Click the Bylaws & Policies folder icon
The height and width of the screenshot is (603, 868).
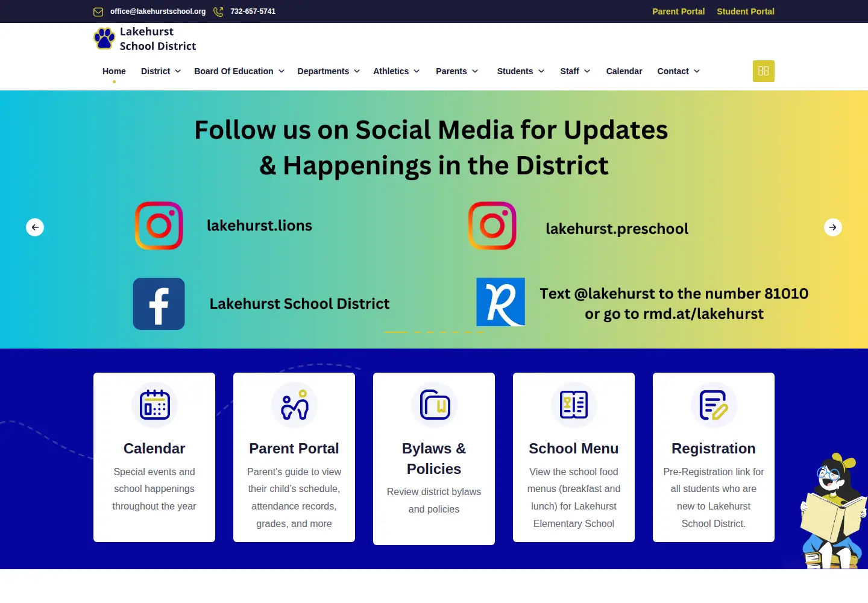coord(434,405)
